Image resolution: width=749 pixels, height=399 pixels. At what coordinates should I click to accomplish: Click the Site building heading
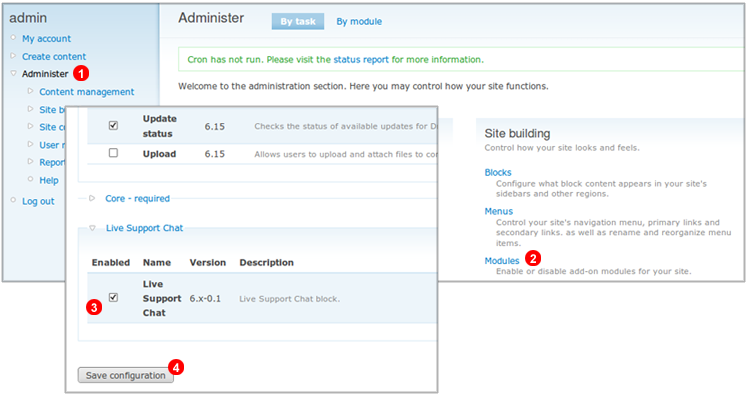coord(517,133)
